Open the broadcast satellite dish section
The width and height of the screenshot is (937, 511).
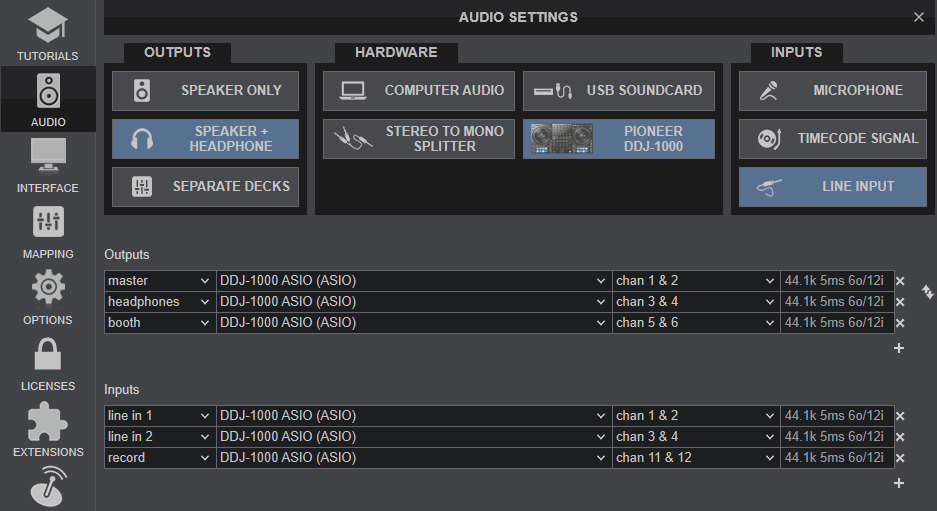[48, 486]
